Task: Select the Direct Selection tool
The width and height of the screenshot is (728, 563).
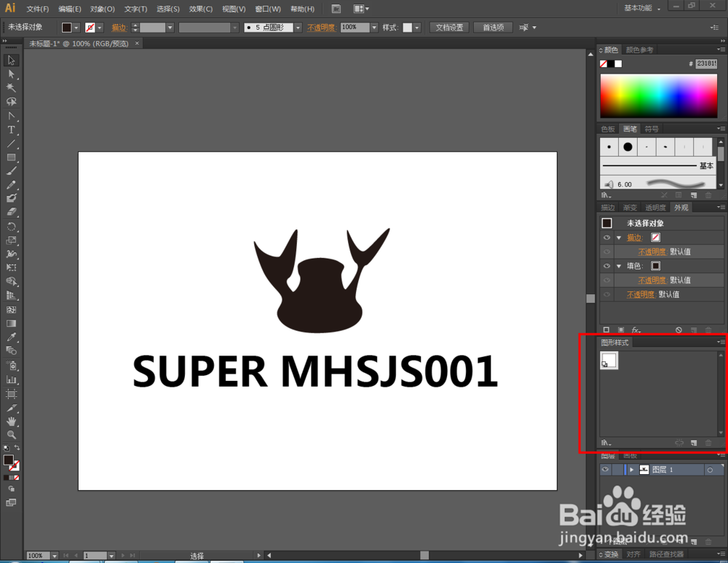Action: (x=11, y=74)
